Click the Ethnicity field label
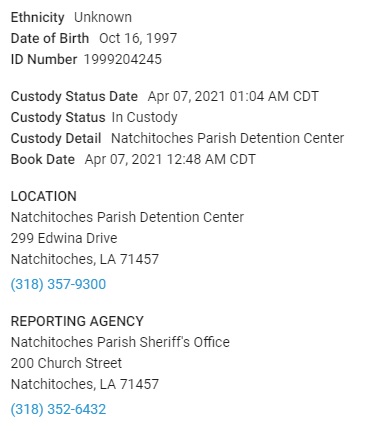This screenshot has width=392, height=431. click(x=37, y=17)
